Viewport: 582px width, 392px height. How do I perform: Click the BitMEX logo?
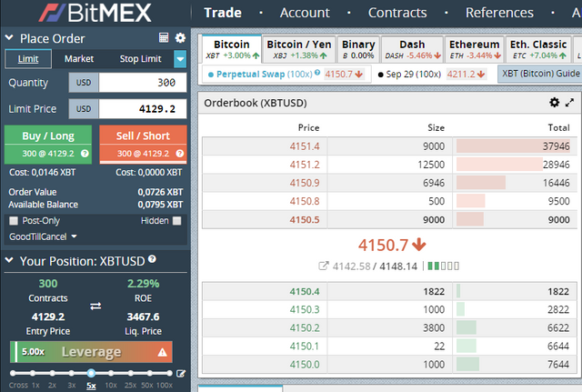point(95,13)
